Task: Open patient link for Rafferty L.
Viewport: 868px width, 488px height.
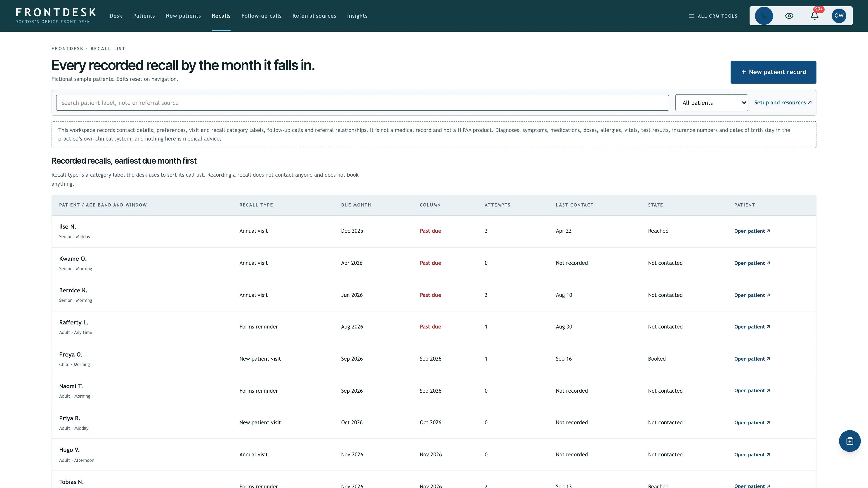Action: point(752,327)
